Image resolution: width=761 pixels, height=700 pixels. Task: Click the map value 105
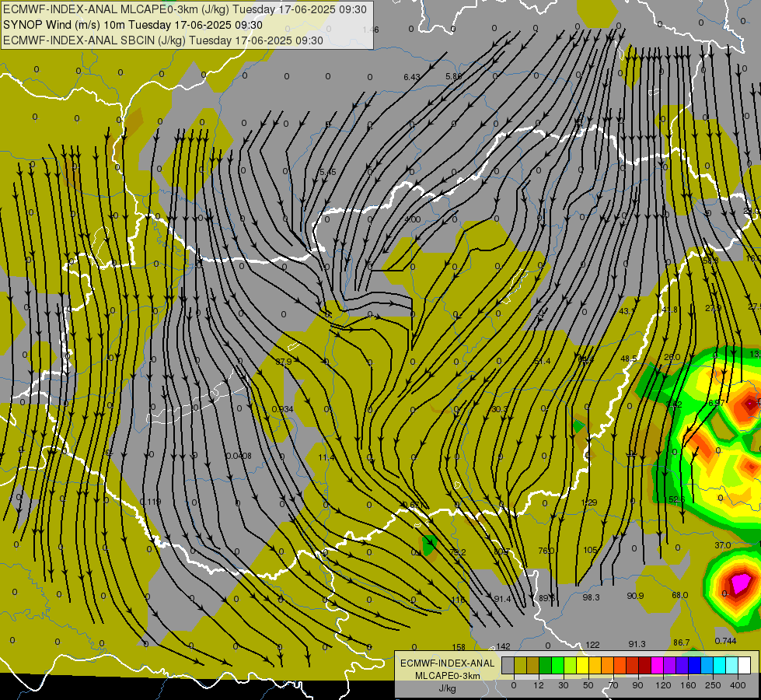[590, 550]
